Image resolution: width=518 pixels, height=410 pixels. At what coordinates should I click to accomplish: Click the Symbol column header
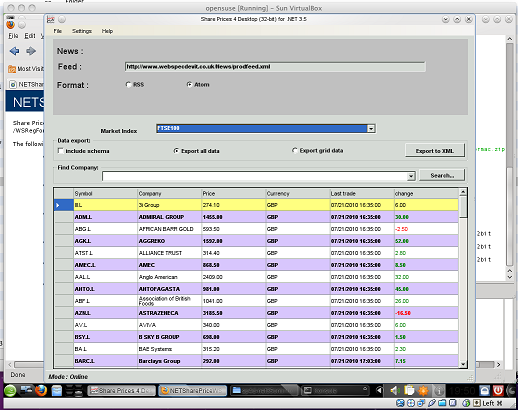pyautogui.click(x=105, y=194)
